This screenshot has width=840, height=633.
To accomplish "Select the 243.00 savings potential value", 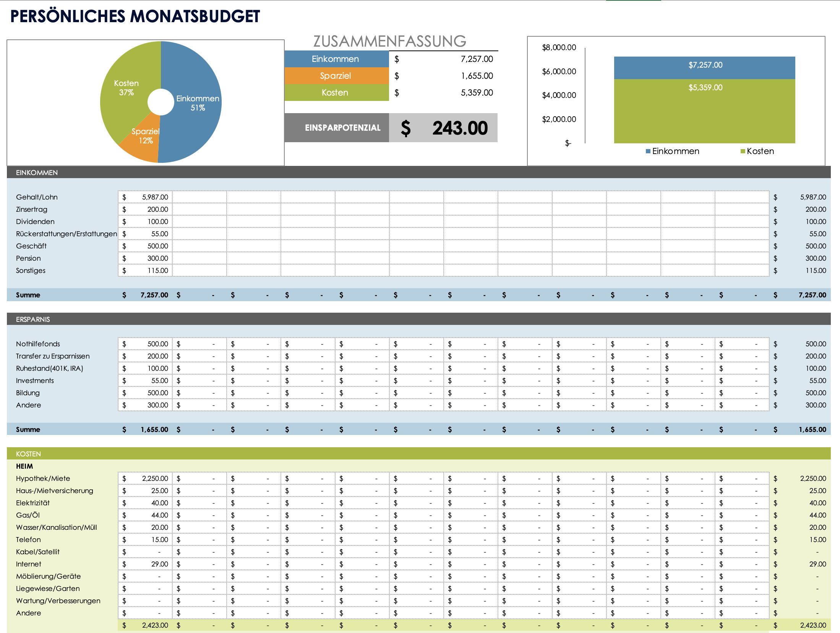I will (x=460, y=128).
